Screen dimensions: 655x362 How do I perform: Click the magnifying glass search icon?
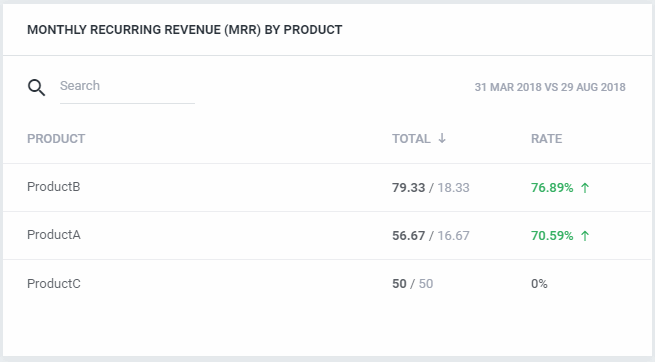point(36,88)
